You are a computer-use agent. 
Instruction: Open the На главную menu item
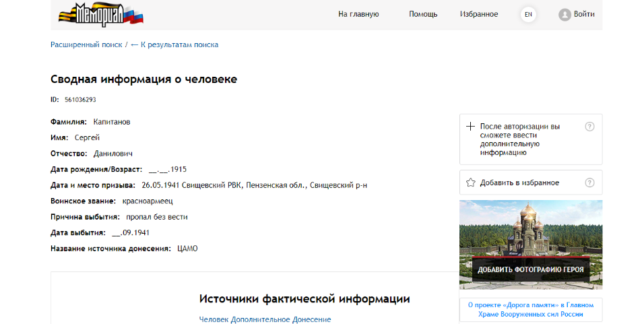(358, 14)
